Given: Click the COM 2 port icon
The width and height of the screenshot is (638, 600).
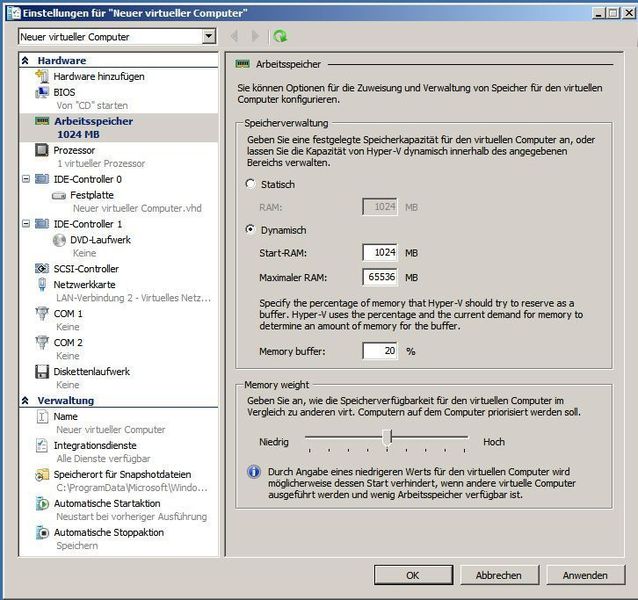Looking at the screenshot, I should point(42,342).
